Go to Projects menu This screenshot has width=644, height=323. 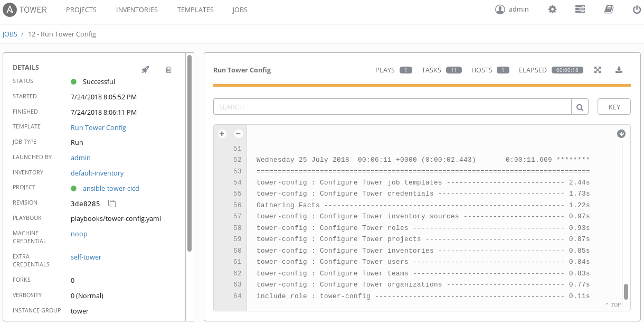[x=81, y=10]
